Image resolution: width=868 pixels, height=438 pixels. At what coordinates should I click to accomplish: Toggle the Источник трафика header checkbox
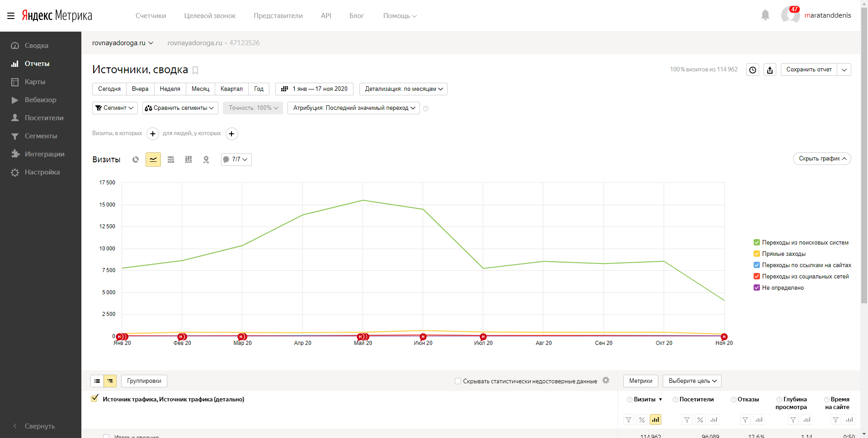(94, 399)
